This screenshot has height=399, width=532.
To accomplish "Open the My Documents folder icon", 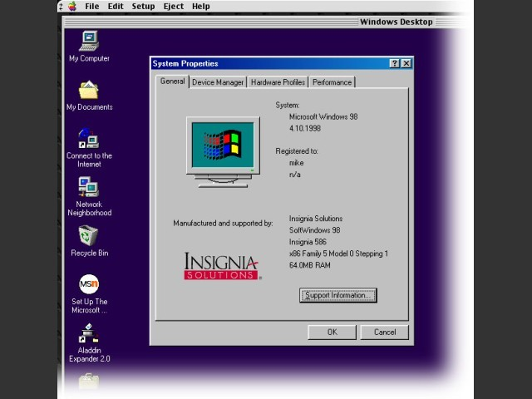I will point(89,90).
